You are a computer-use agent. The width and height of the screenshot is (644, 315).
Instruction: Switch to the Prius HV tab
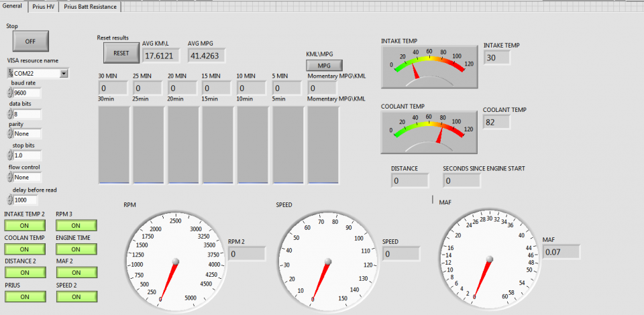pyautogui.click(x=44, y=7)
